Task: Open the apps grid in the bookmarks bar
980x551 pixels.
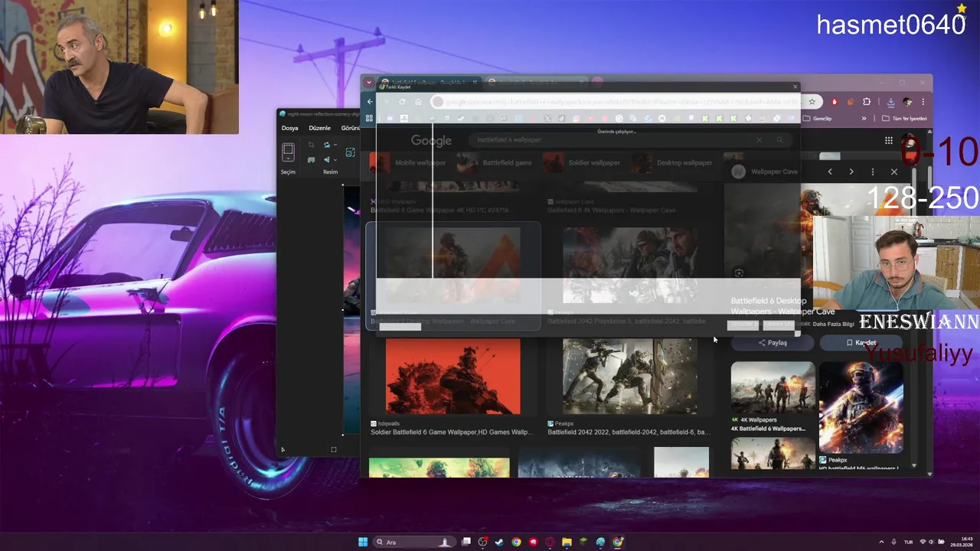Action: click(x=369, y=119)
